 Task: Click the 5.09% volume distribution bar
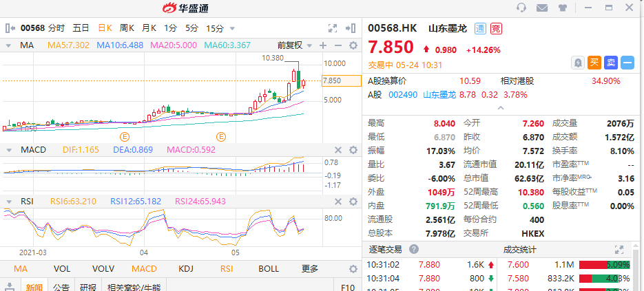[605, 265]
